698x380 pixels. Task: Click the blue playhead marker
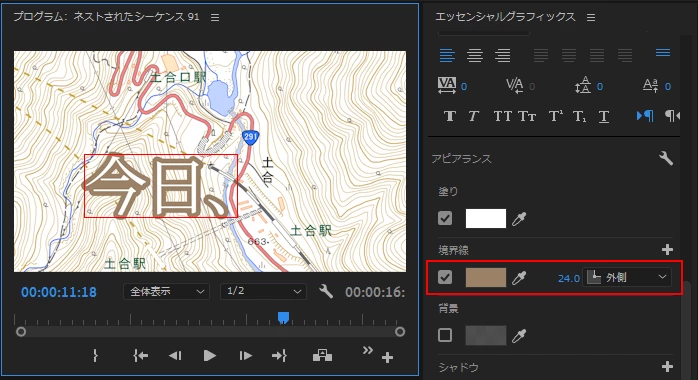tap(284, 317)
